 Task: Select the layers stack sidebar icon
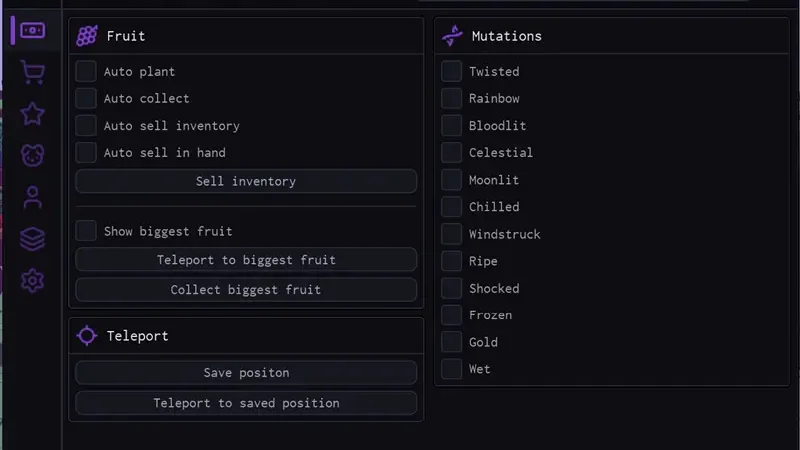(x=32, y=239)
